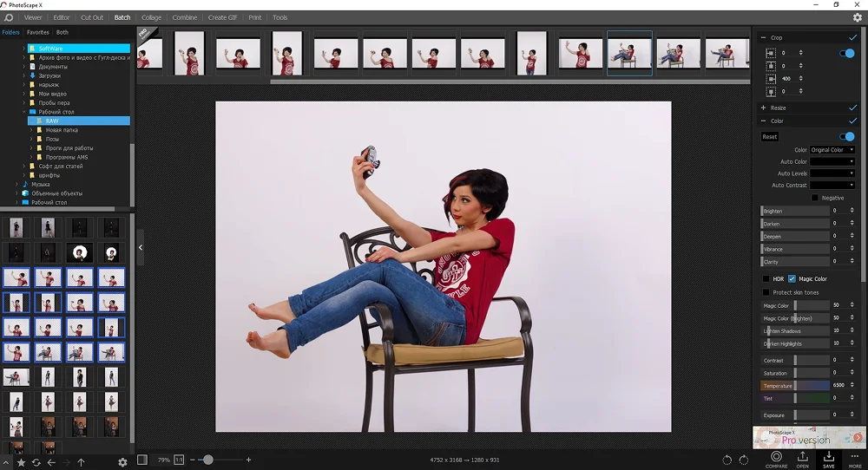
Task: Open the Cut Out tab
Action: pyautogui.click(x=92, y=17)
